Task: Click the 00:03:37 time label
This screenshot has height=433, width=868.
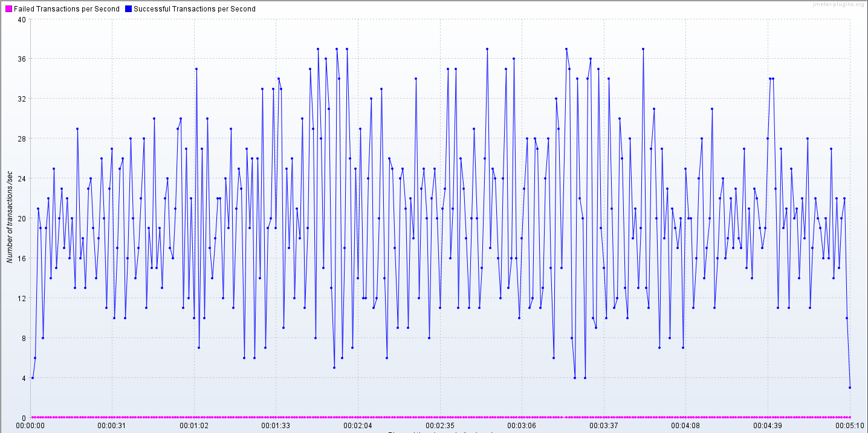Action: pyautogui.click(x=604, y=426)
